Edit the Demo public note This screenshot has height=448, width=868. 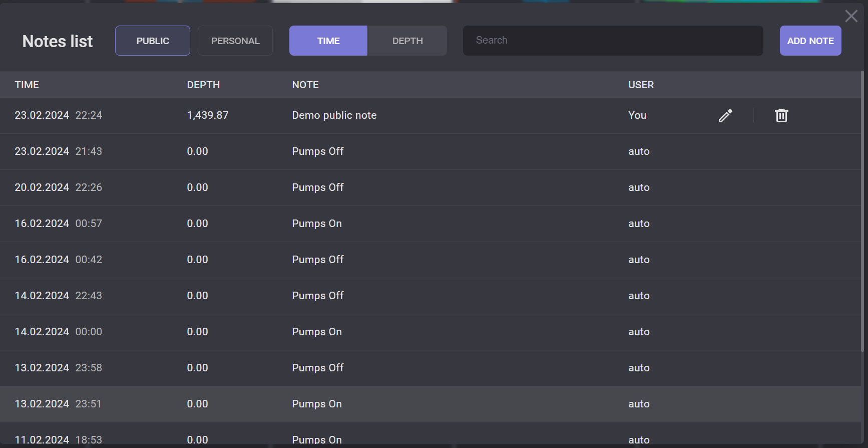click(x=725, y=116)
